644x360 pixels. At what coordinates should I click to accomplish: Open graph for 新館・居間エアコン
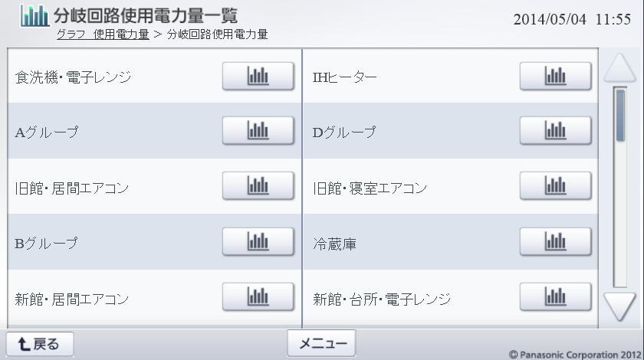click(x=258, y=297)
